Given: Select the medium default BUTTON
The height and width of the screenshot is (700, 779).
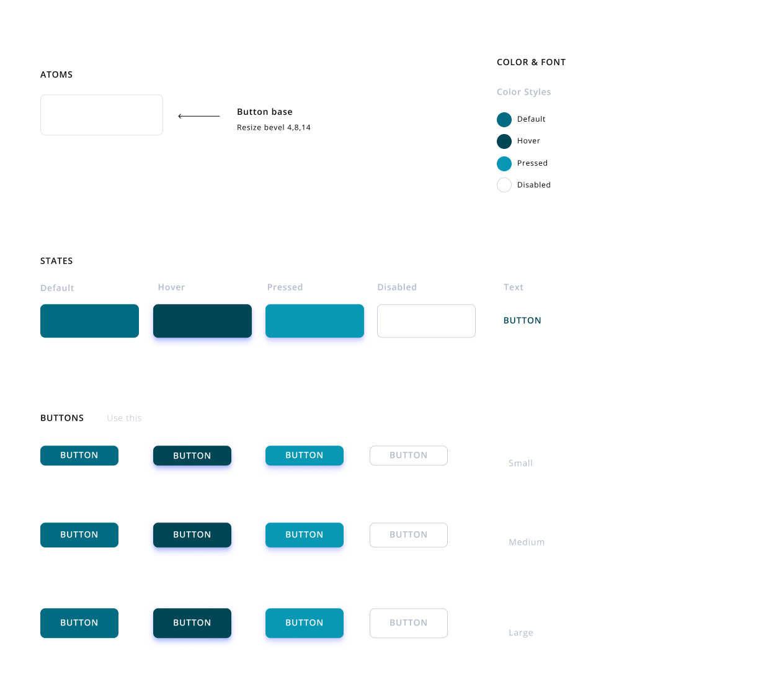Looking at the screenshot, I should tap(79, 534).
